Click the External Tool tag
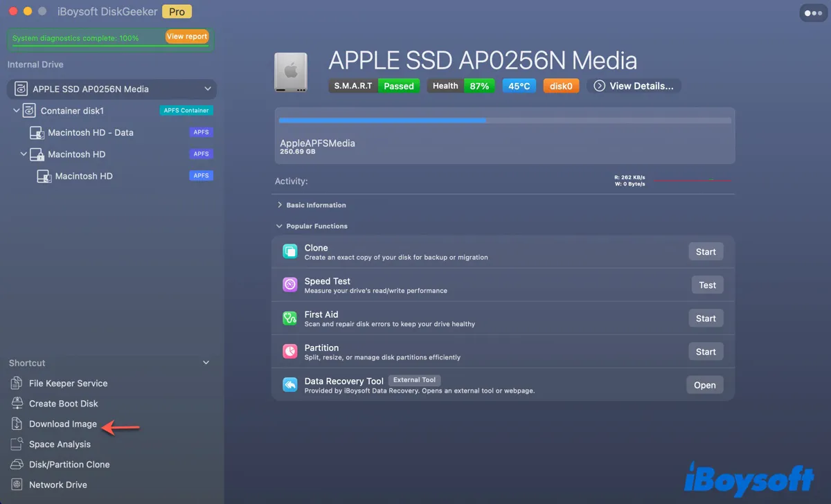 [x=415, y=380]
